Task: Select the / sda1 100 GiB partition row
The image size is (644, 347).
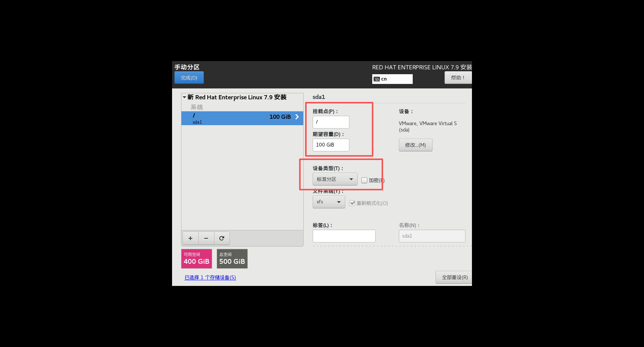Action: click(242, 118)
